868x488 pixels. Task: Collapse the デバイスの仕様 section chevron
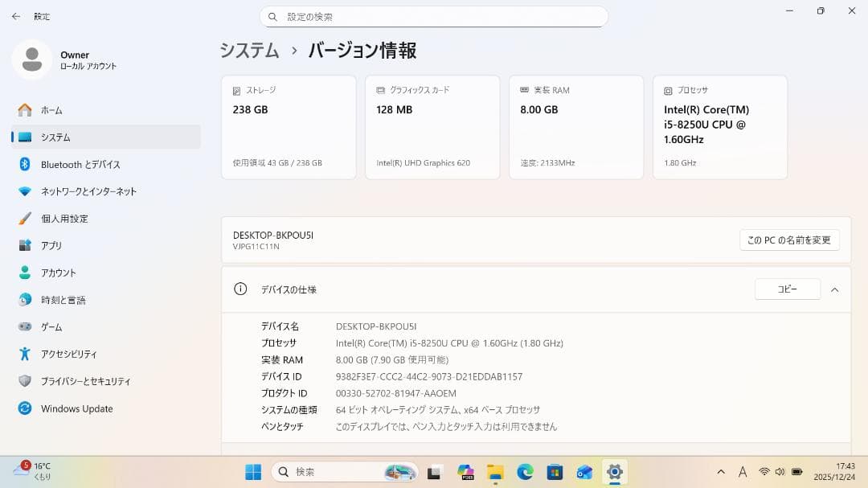coord(834,289)
